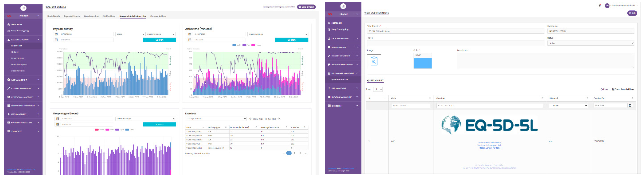
Task: Open Dashboard in the Subject Details sidebar
Action: tap(15, 24)
